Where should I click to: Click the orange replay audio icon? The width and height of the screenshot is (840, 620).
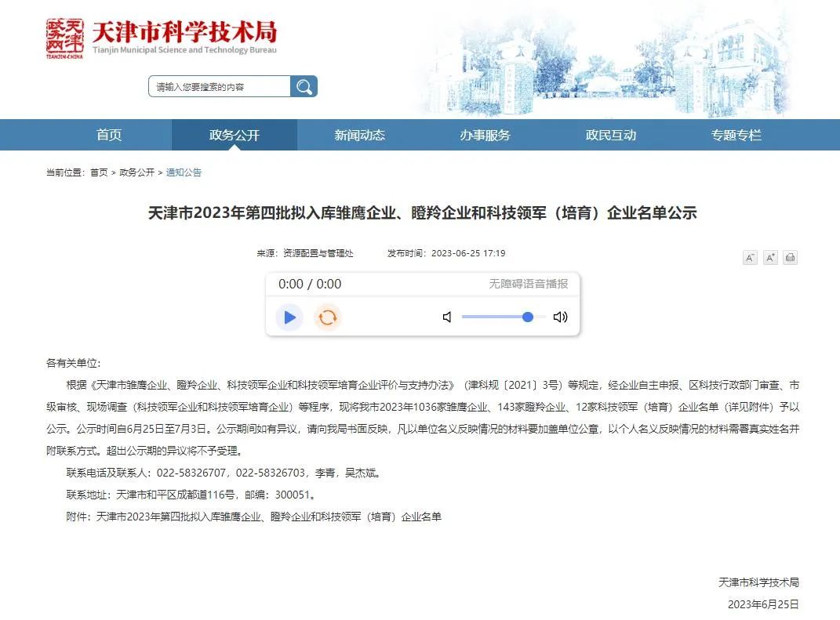coord(327,317)
